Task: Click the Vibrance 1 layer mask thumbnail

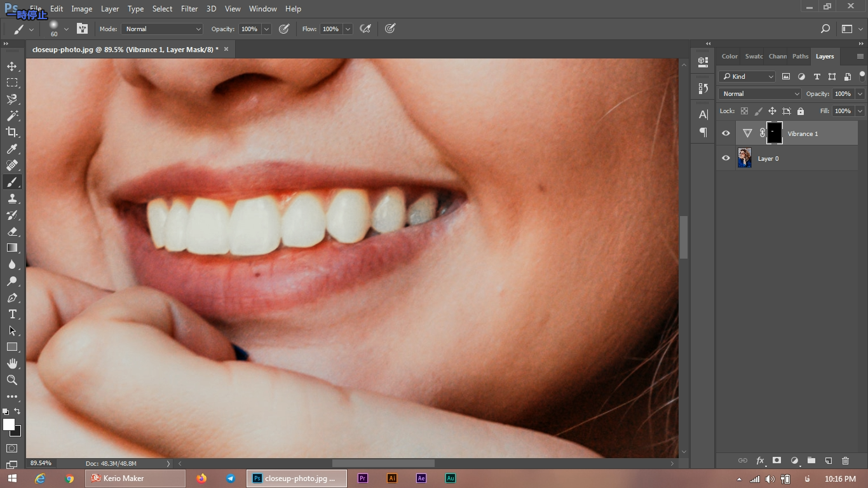Action: click(x=775, y=133)
